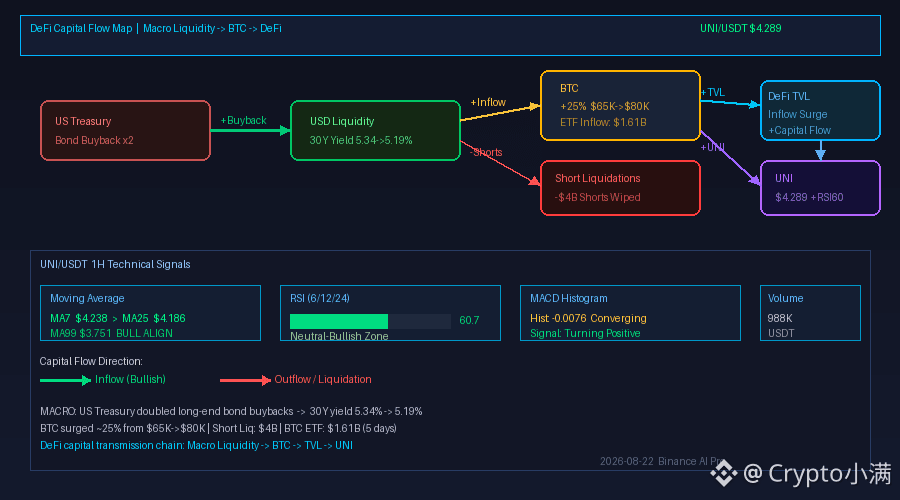Click the UNI/USDT $4.289 price text
Screen dimensions: 900x500
(740, 28)
